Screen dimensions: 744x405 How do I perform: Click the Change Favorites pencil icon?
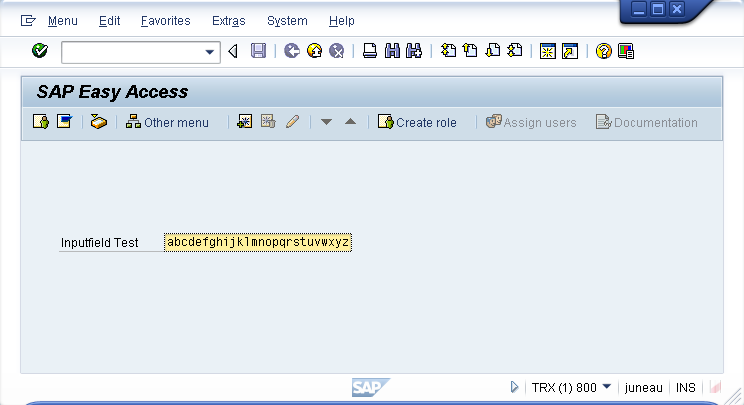click(x=292, y=122)
